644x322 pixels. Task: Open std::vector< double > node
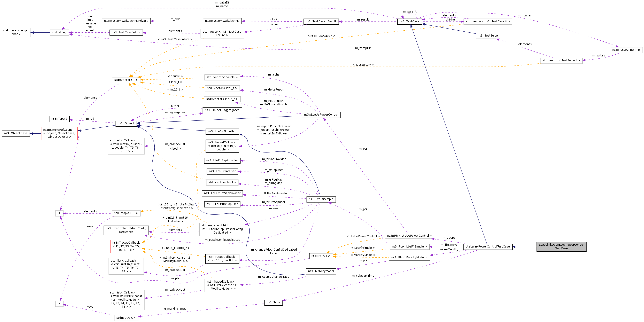[x=222, y=77]
